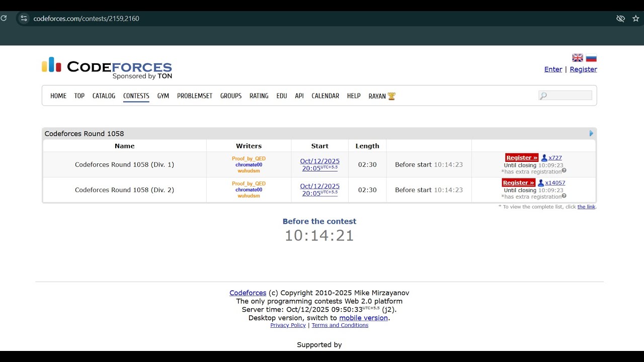
Task: Click the "Codeforces Round 1058" table caption
Action: point(84,134)
